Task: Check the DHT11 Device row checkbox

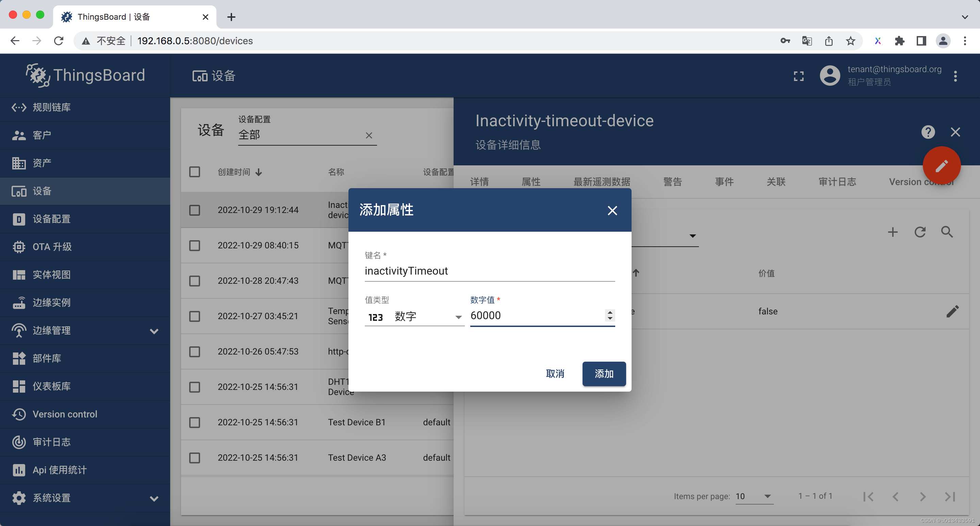Action: point(194,387)
